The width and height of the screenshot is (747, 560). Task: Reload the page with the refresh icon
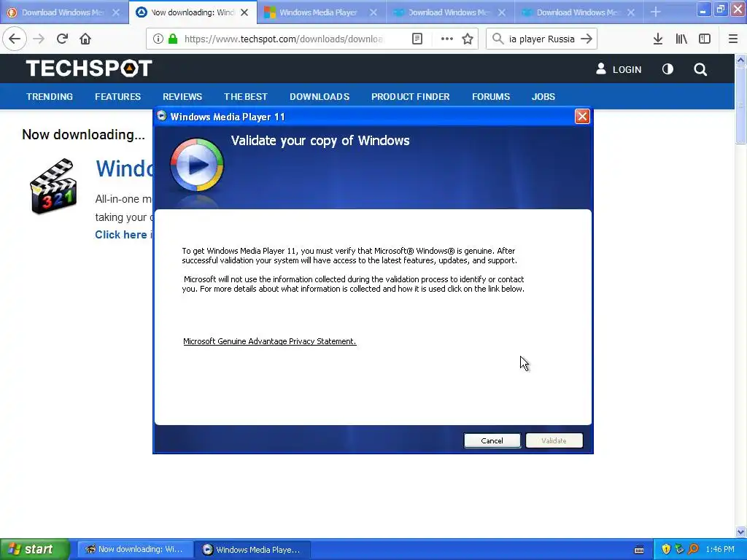[x=62, y=39]
